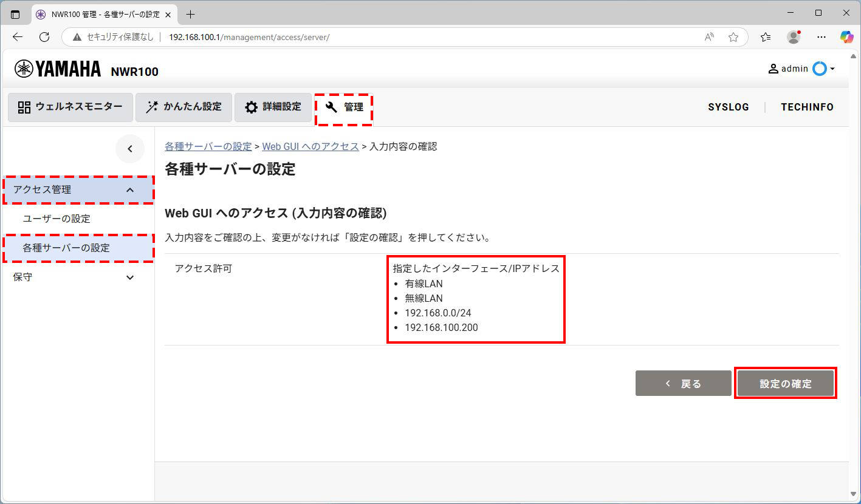The image size is (861, 504).
Task: Go back using the 戻る button
Action: tap(683, 383)
